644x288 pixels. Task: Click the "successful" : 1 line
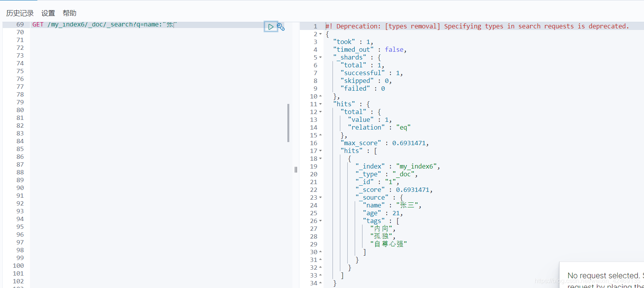pos(371,73)
